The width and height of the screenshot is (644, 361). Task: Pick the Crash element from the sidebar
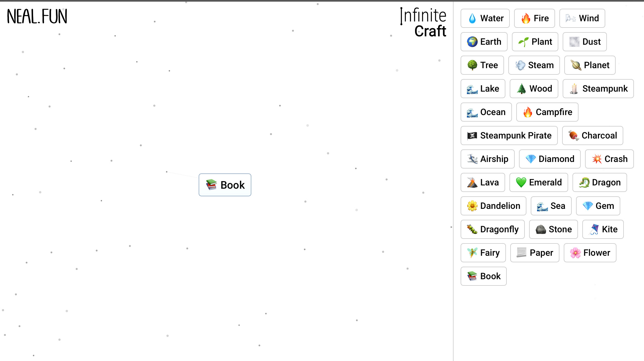point(609,159)
